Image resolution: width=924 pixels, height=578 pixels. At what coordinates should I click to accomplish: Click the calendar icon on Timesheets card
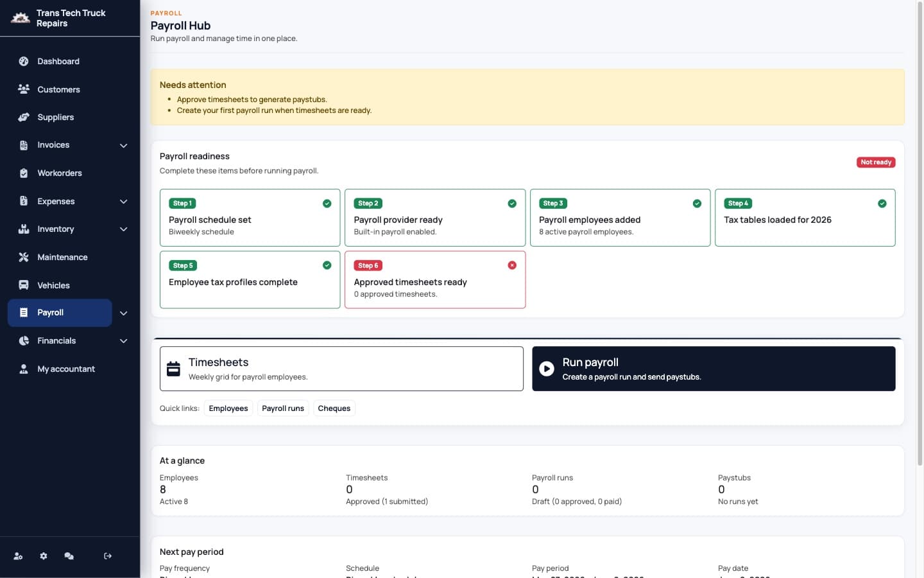point(173,369)
